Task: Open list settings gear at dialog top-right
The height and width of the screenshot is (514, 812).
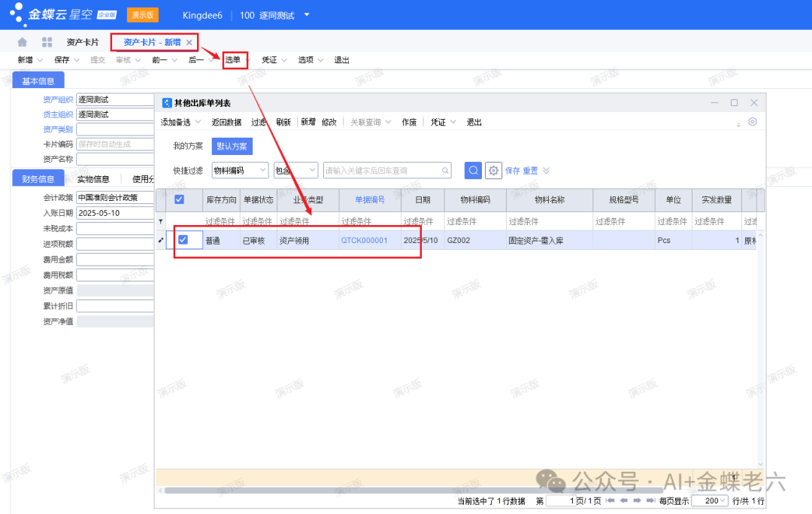Action: click(x=752, y=122)
